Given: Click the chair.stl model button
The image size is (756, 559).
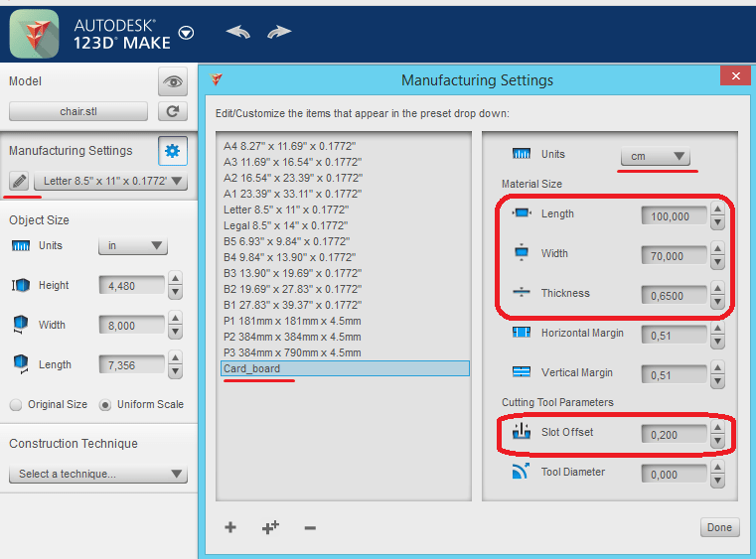Looking at the screenshot, I should pos(78,111).
